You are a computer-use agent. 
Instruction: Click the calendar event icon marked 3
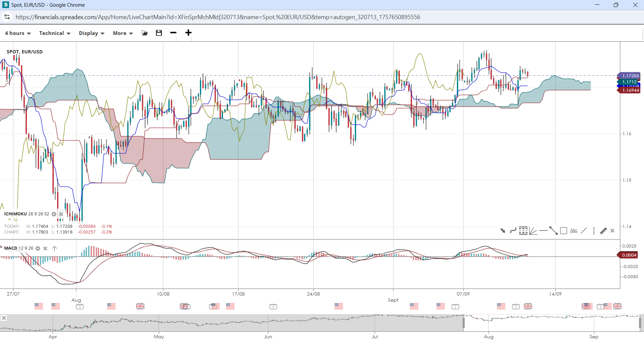[80, 307]
